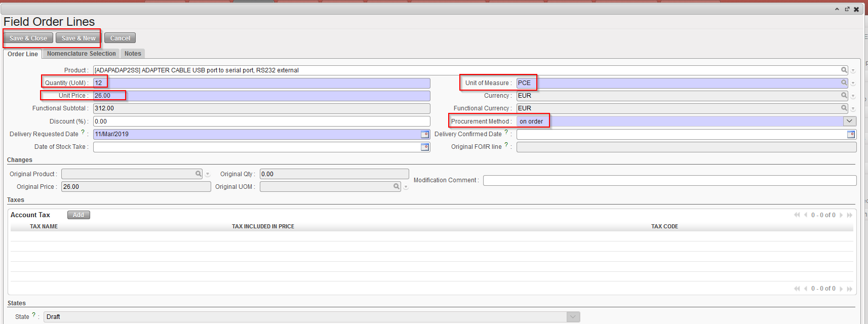Click the Original Product search icon

tap(199, 174)
